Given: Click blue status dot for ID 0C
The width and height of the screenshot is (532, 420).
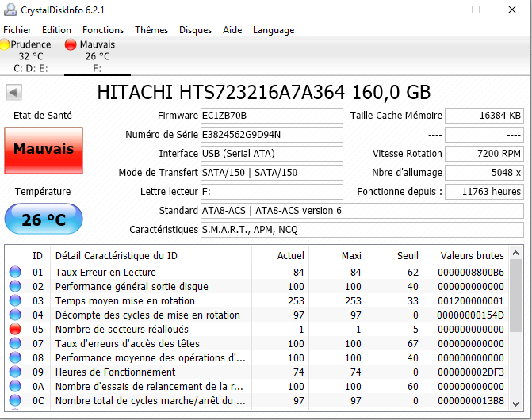Looking at the screenshot, I should (15, 400).
